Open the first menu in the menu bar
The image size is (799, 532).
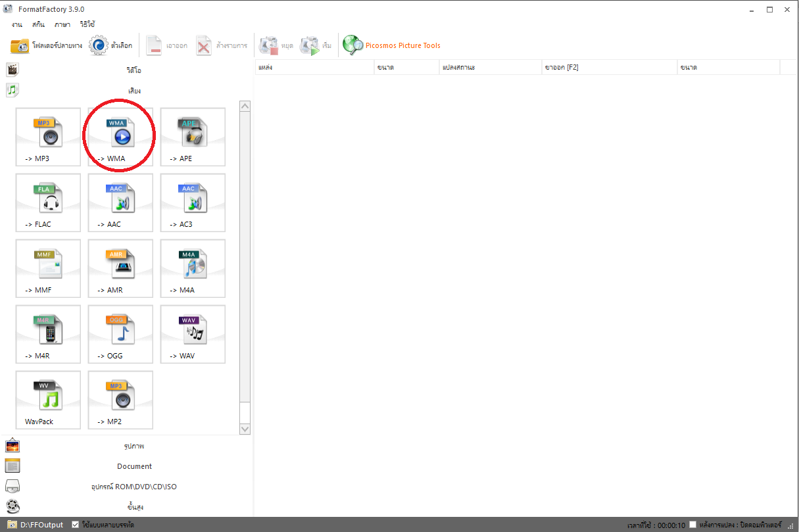17,24
